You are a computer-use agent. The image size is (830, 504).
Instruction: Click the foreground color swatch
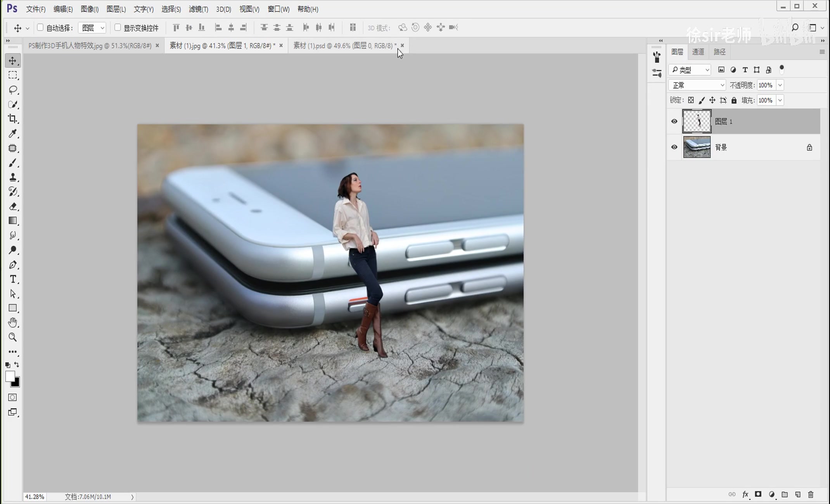coord(10,376)
